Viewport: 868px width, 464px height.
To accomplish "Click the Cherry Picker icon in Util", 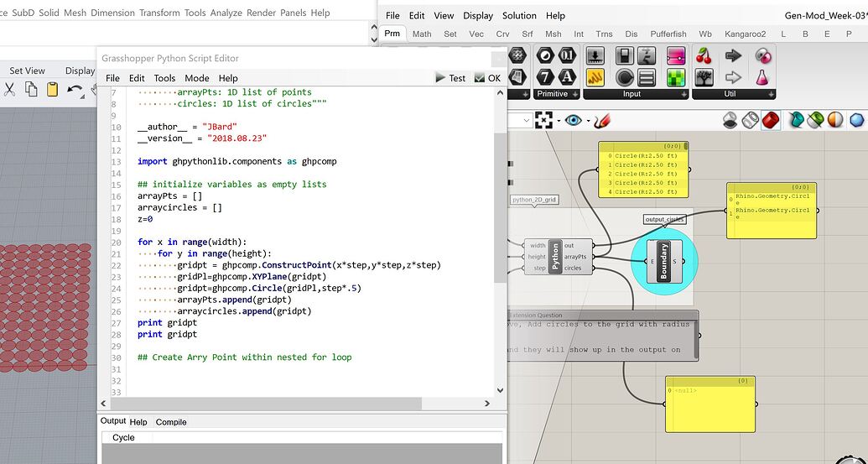I will pyautogui.click(x=704, y=56).
